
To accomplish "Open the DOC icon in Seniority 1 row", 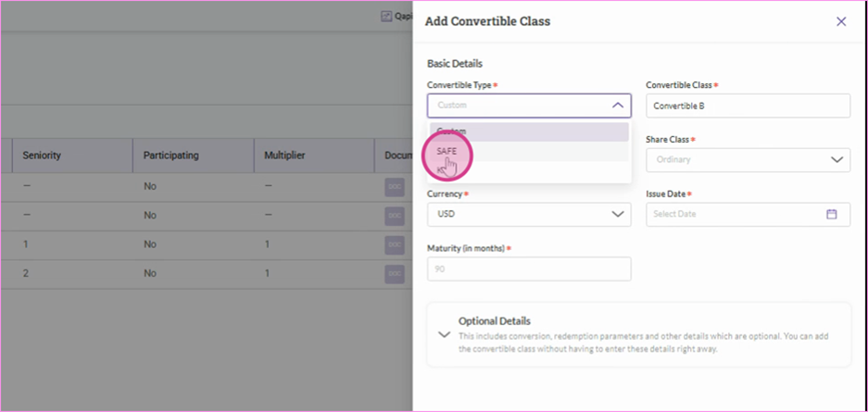I will coord(395,243).
